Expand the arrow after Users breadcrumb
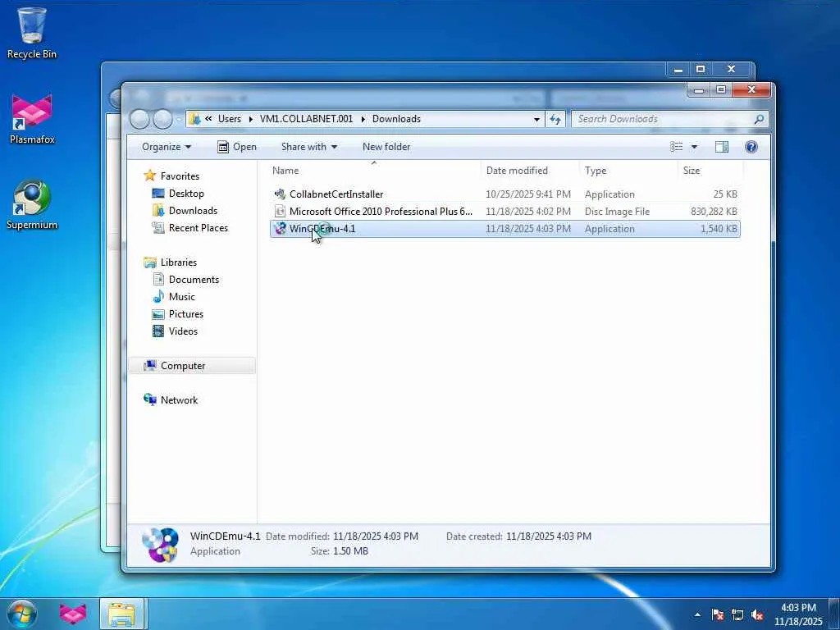The image size is (840, 630). 250,119
